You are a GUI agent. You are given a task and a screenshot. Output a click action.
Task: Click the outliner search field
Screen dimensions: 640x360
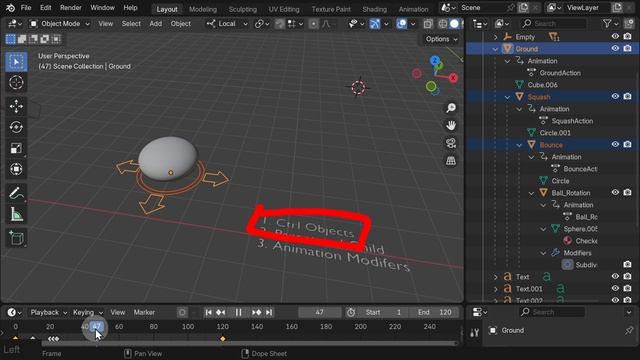point(553,24)
